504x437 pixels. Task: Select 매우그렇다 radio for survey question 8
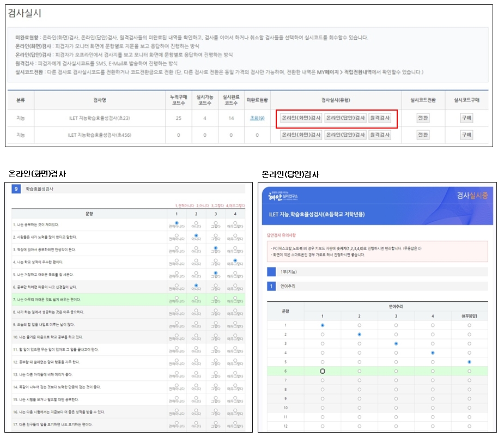(x=235, y=310)
